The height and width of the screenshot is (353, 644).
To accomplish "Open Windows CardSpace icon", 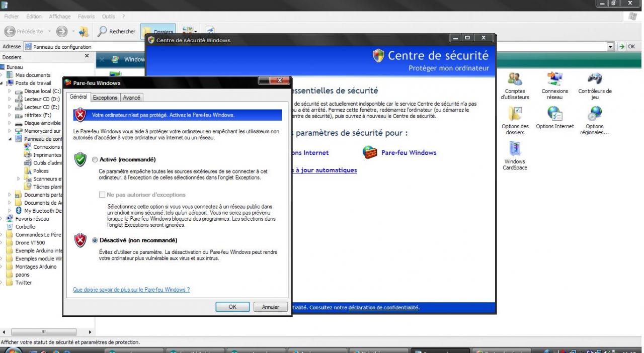I will point(515,155).
